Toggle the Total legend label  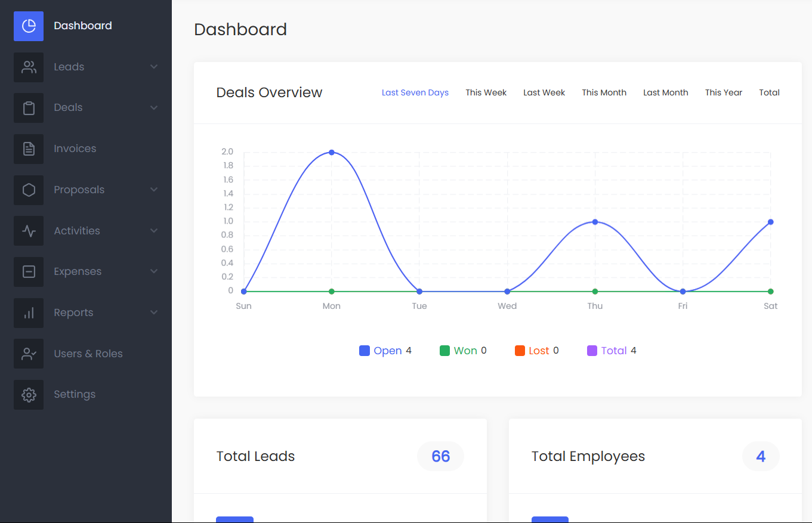coord(614,351)
